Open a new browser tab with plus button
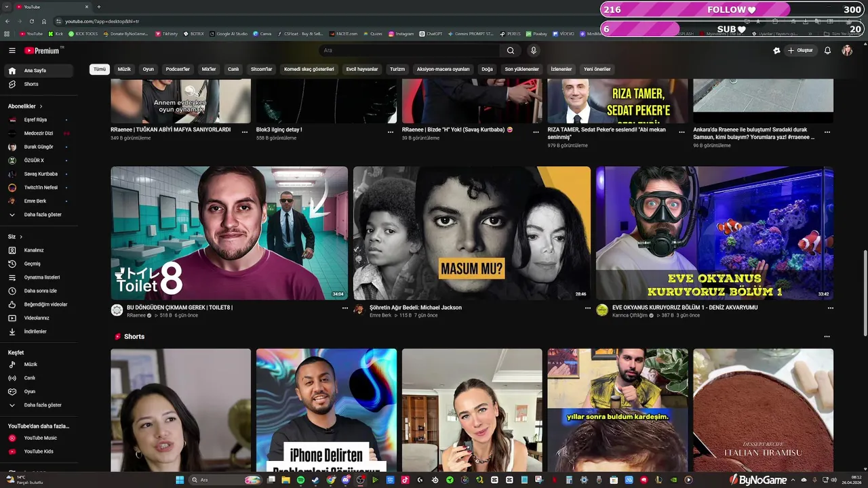 (x=99, y=7)
